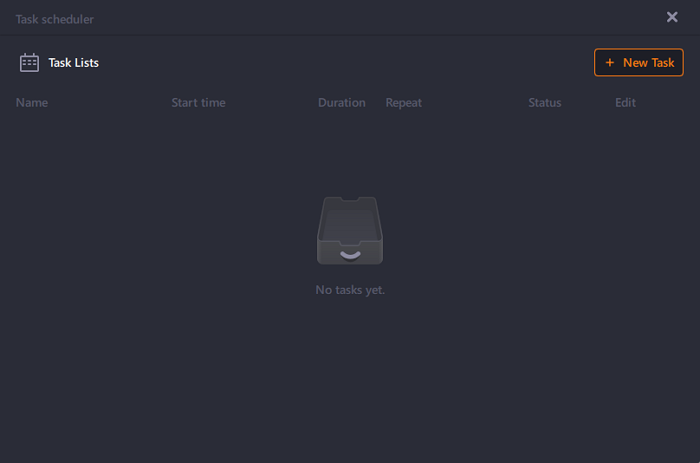
Task: Click the plus icon in New Task button
Action: pos(610,63)
